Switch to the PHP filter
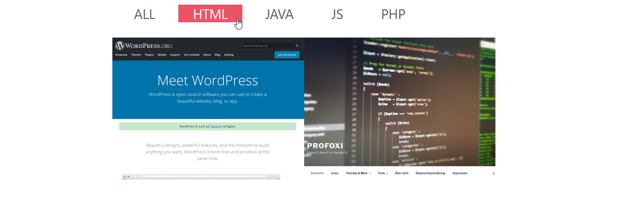Viewport: 644px width, 224px height. (x=393, y=14)
